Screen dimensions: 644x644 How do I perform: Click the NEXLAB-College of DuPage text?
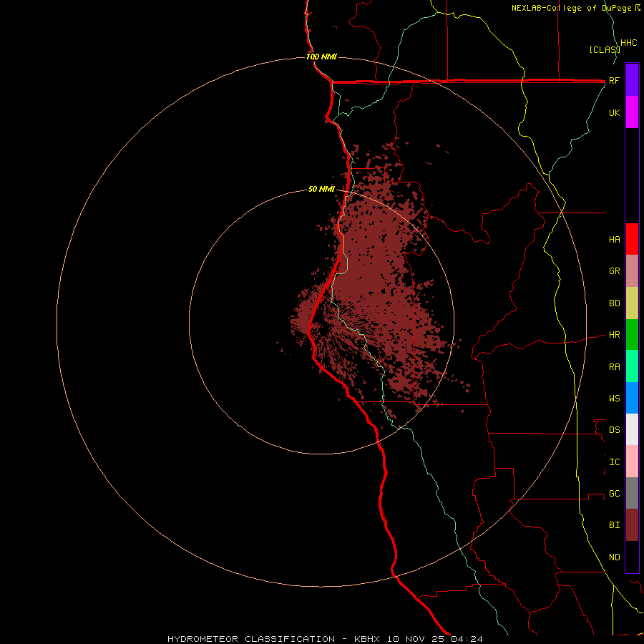click(x=571, y=8)
